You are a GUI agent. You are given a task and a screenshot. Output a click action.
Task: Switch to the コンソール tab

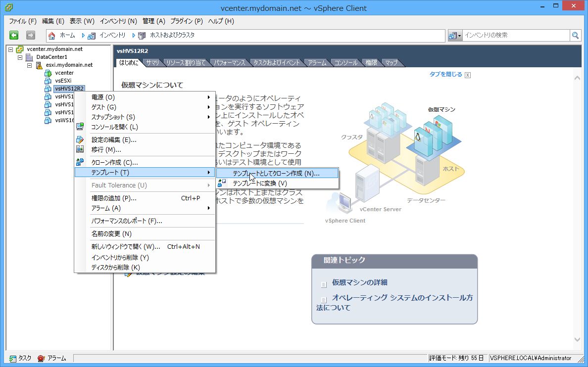pyautogui.click(x=346, y=63)
